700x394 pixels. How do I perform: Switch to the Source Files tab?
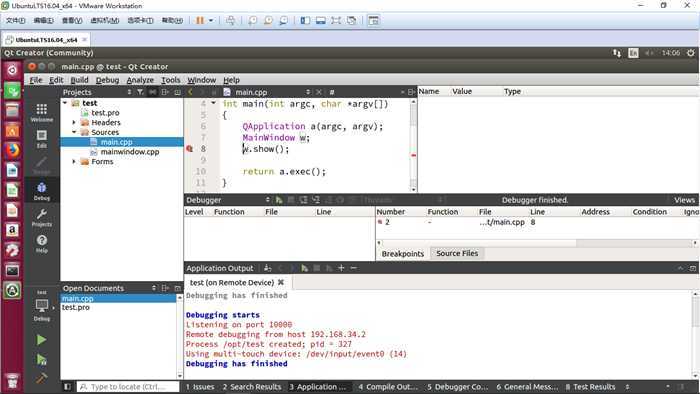click(x=457, y=253)
